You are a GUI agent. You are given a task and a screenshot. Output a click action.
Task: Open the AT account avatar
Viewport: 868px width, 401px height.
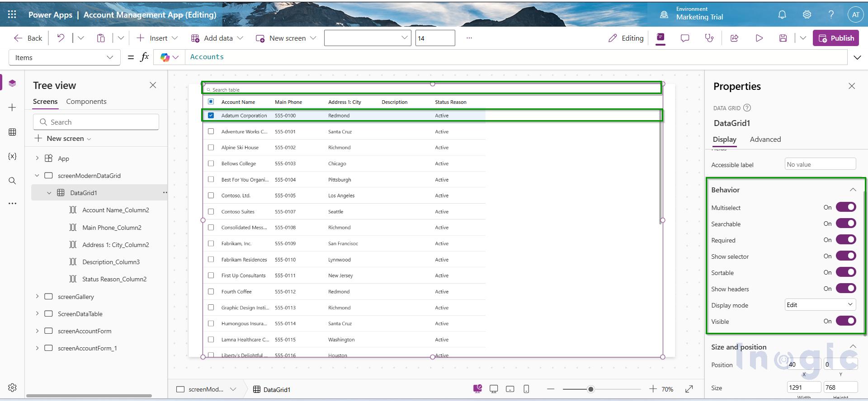pyautogui.click(x=855, y=14)
